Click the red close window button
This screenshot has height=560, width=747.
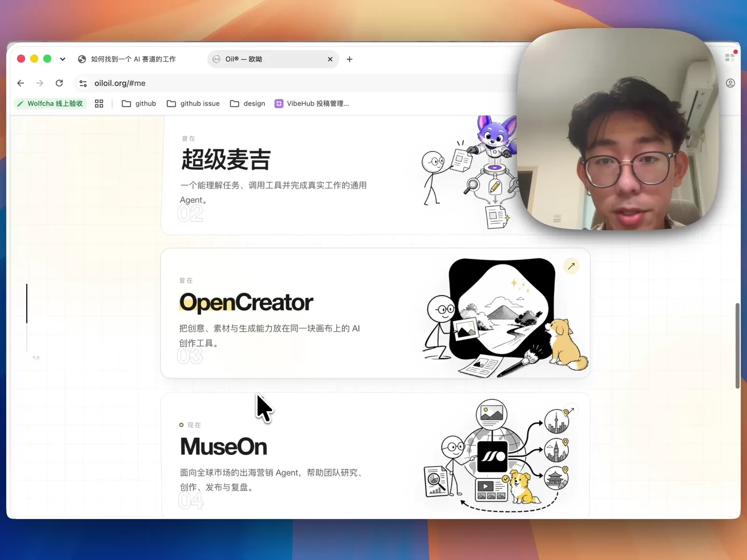tap(21, 59)
